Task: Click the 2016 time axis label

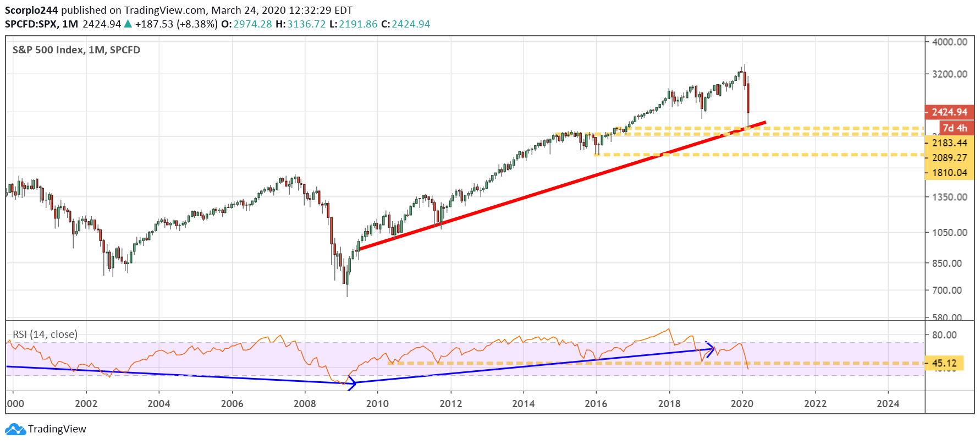Action: click(596, 404)
